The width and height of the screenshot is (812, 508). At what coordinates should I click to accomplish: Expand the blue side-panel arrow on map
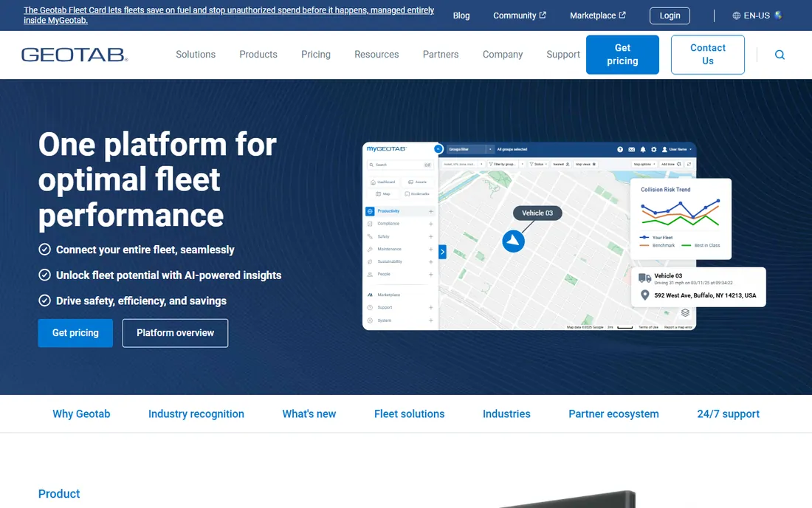point(442,252)
